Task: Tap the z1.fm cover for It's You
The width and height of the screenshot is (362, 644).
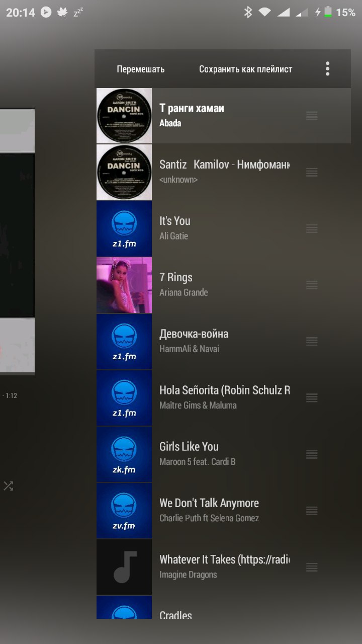Action: point(124,228)
